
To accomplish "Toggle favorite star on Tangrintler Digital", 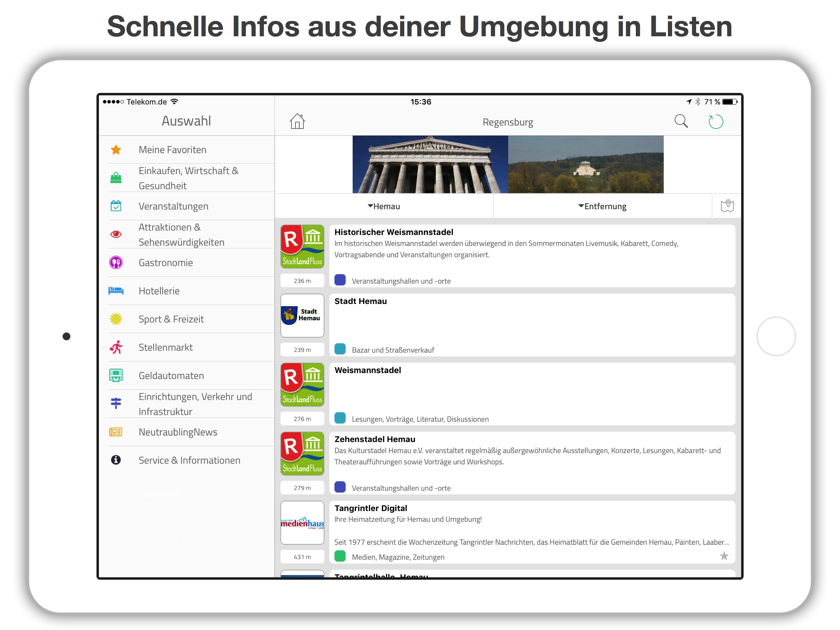I will [x=723, y=556].
